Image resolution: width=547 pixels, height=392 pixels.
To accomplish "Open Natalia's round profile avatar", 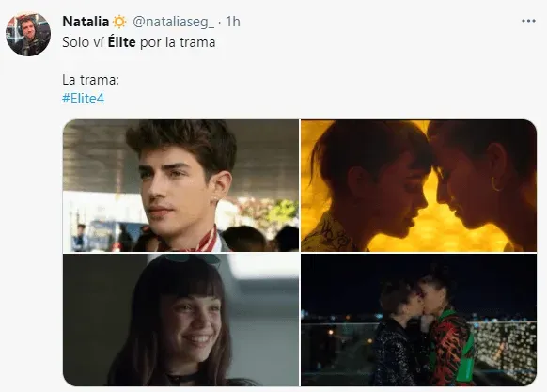I will click(28, 34).
